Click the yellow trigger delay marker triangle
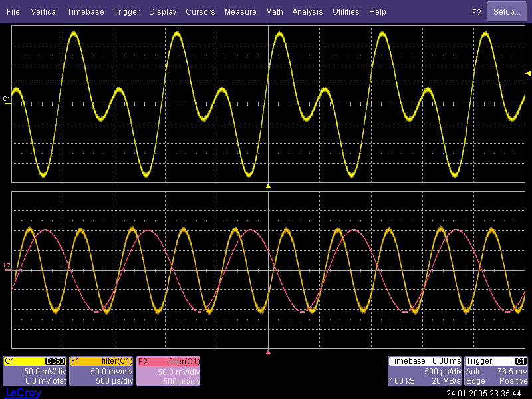 pos(268,186)
